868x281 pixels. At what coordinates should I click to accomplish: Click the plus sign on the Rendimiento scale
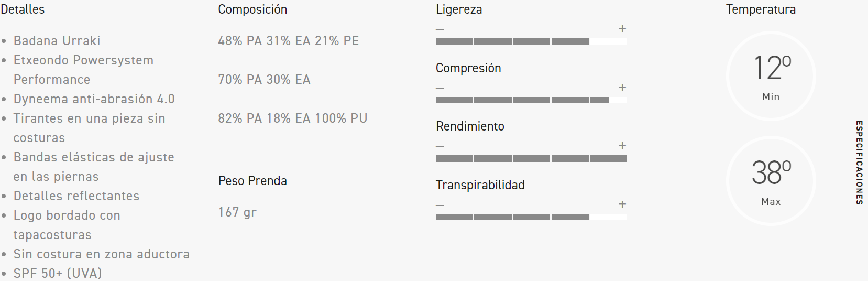click(x=622, y=146)
